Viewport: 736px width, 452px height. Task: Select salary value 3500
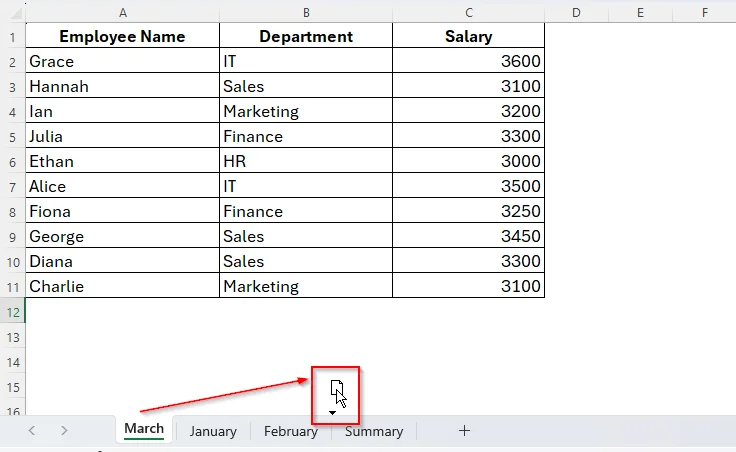click(468, 186)
